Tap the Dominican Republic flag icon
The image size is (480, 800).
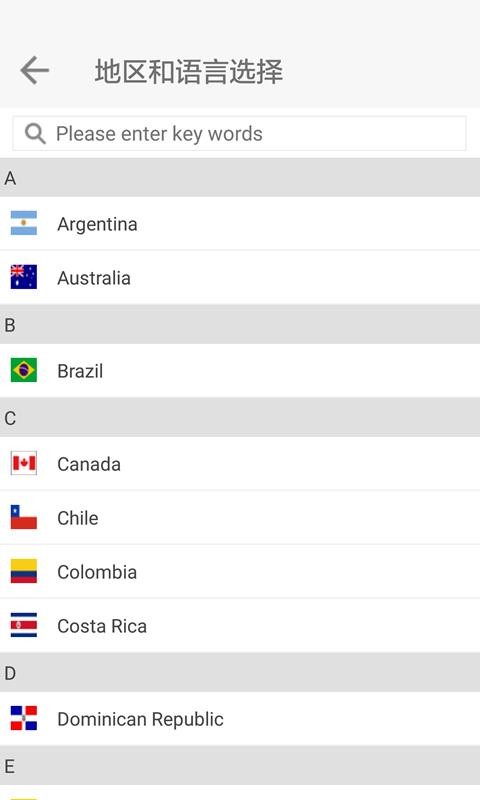[23, 718]
